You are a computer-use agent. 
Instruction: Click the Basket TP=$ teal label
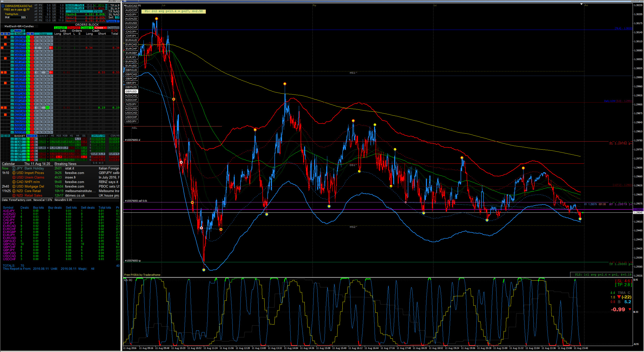click(75, 5)
